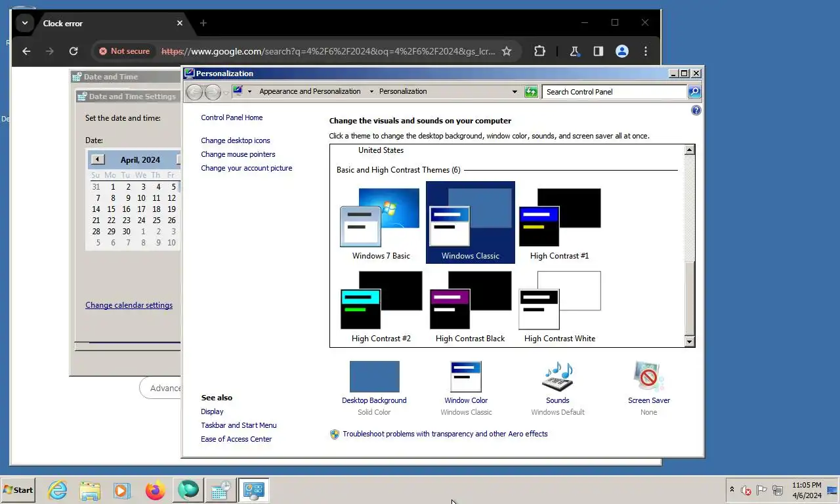Select the Windows 7 Basic theme
The height and width of the screenshot is (504, 840).
381,223
